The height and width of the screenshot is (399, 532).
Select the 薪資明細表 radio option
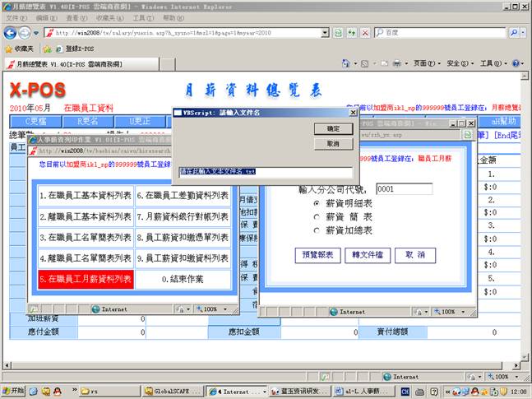[316, 202]
